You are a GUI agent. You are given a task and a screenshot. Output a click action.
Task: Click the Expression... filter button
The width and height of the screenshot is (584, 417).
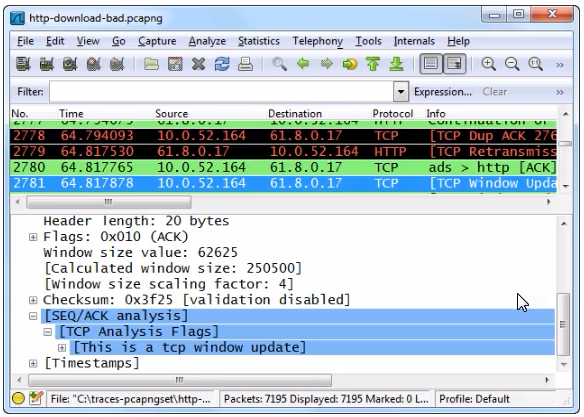[x=443, y=92]
